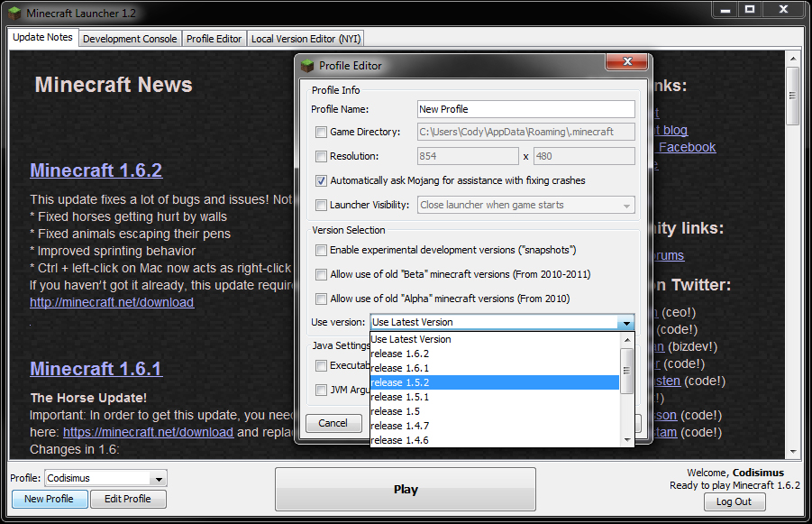Click the news page scroll down arrow
This screenshot has height=524, width=812.
click(792, 452)
